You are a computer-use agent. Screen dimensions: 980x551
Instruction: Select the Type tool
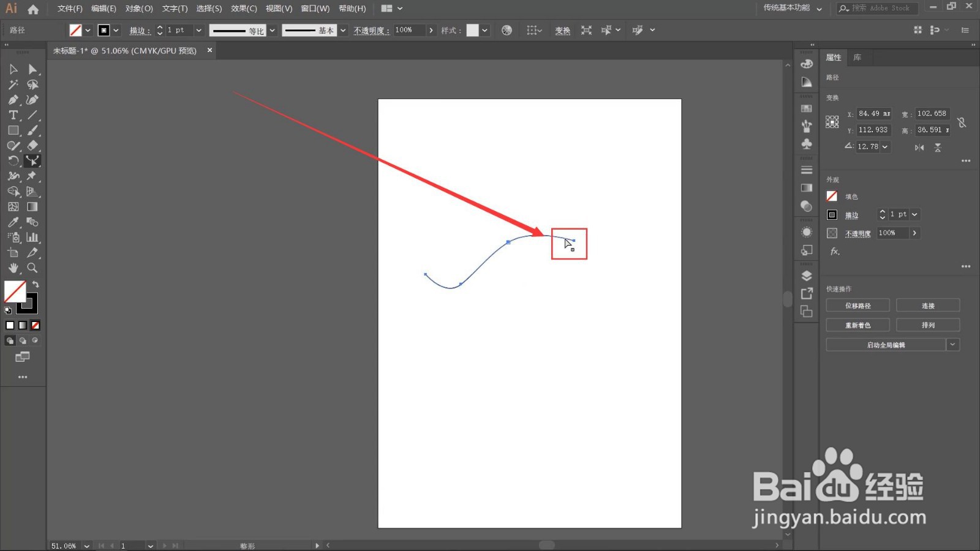(13, 115)
